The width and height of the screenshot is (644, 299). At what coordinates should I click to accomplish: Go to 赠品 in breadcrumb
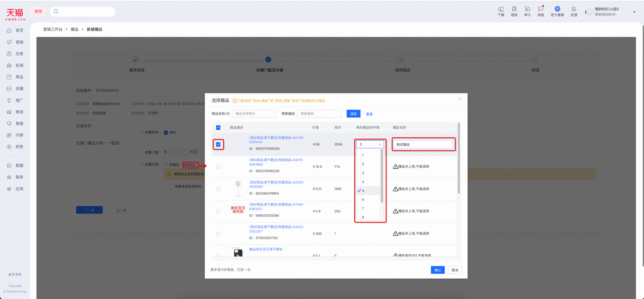(x=74, y=29)
